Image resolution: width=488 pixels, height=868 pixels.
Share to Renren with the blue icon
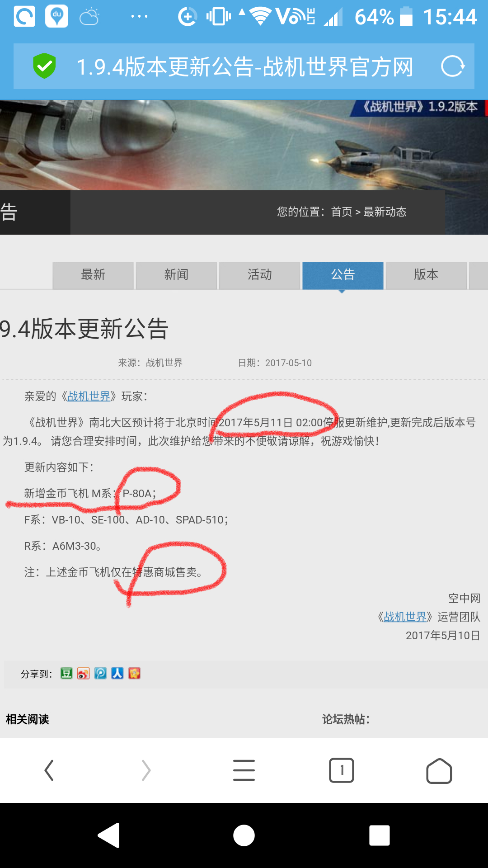(117, 674)
